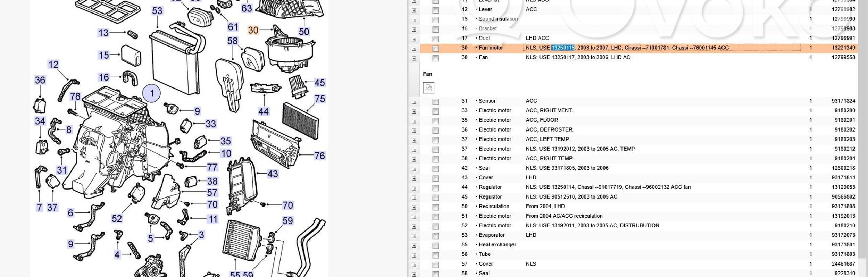Select the Tube row 56 entry
Image resolution: width=868 pixels, height=277 pixels.
484,254
